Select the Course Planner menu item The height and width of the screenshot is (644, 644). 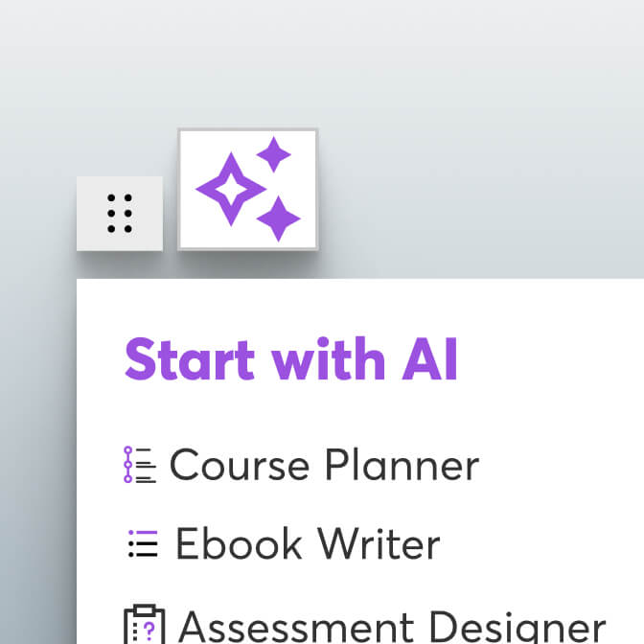324,466
